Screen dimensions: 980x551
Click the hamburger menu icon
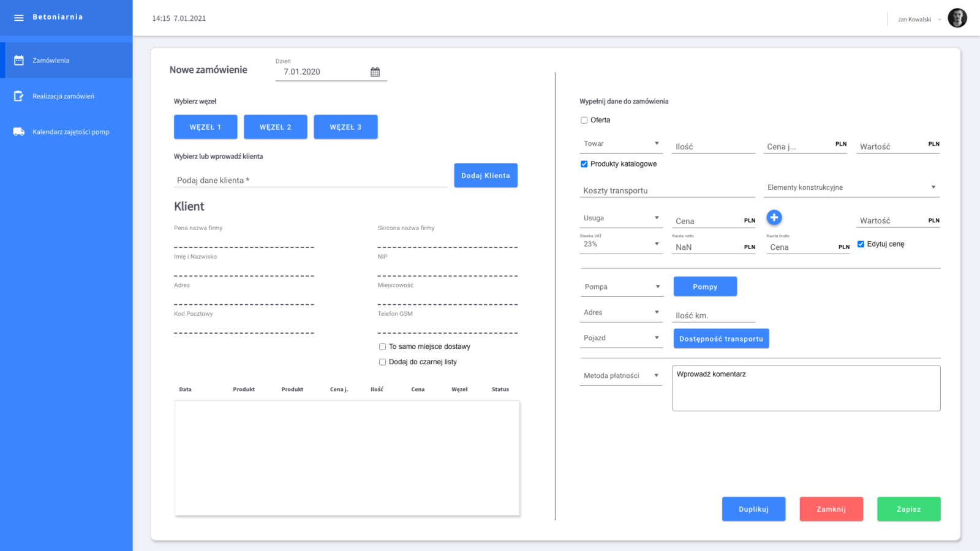tap(19, 18)
